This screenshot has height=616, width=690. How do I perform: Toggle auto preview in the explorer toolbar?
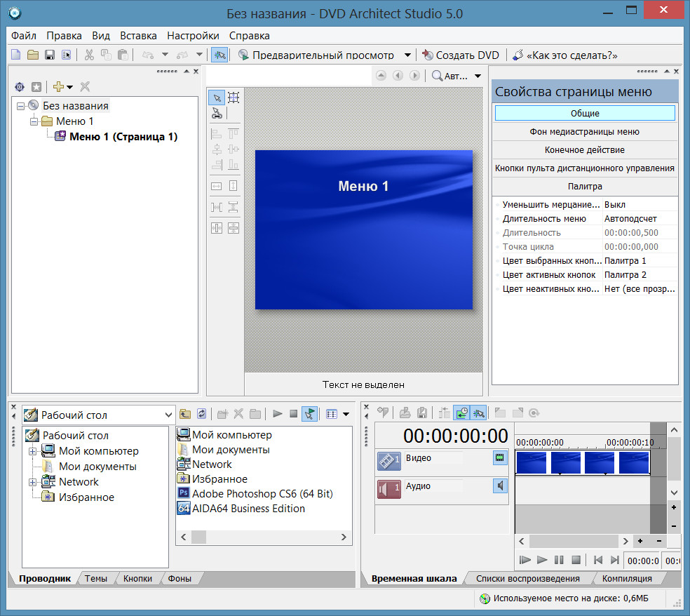point(309,414)
